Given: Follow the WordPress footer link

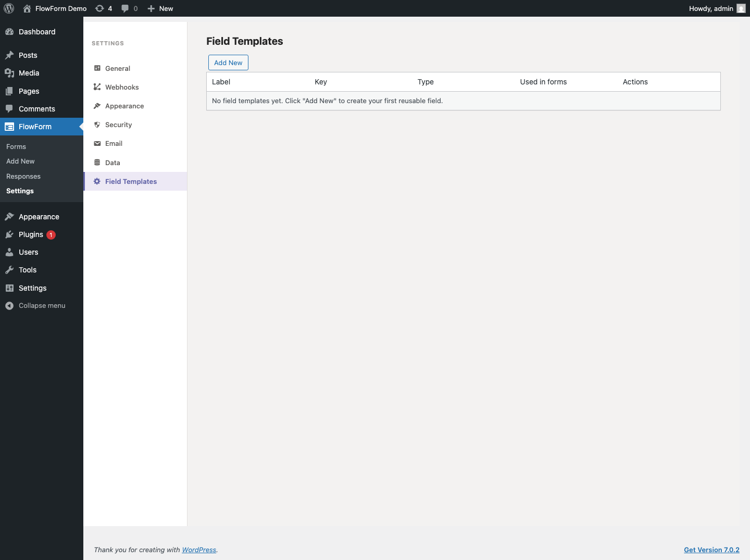Looking at the screenshot, I should 199,550.
